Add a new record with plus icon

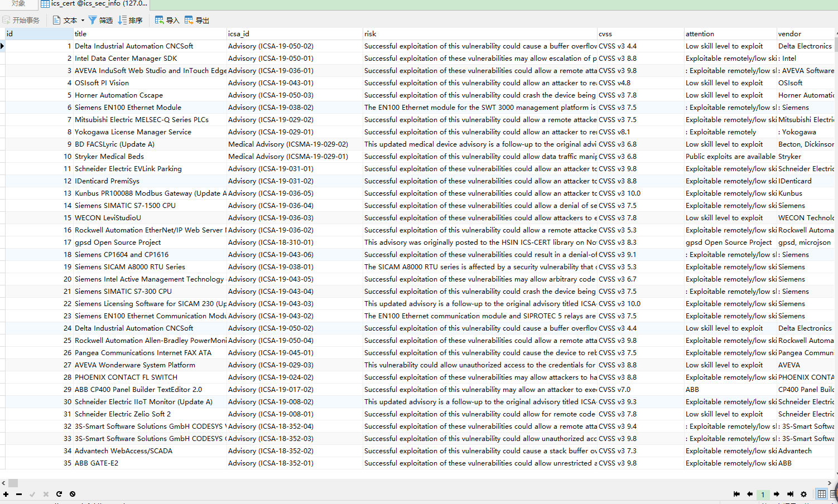[6, 494]
